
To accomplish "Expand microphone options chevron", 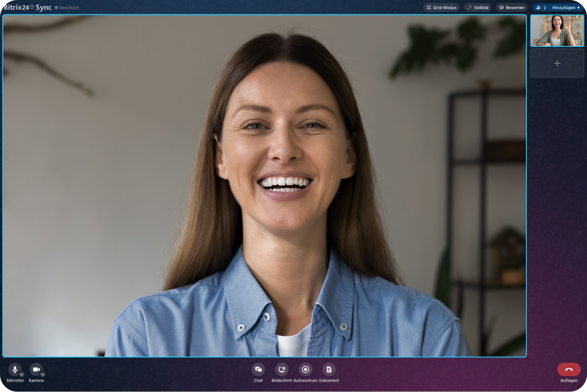I will 22,374.
